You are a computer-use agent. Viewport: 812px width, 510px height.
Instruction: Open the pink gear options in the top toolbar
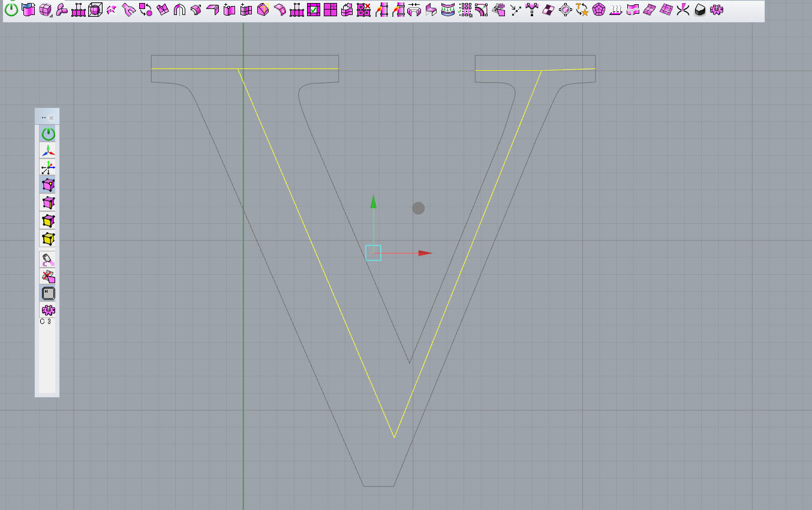coord(716,10)
